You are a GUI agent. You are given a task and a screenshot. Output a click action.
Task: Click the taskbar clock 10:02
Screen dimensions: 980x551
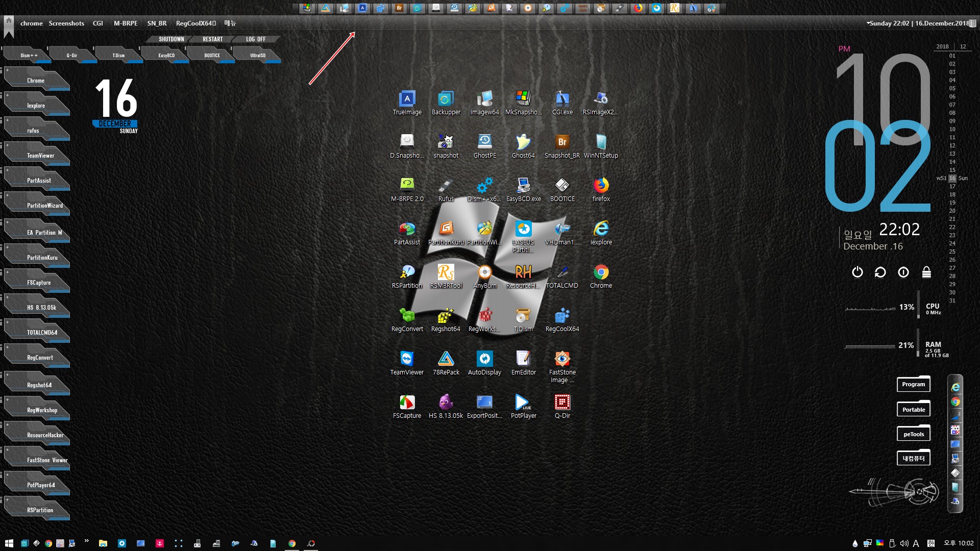pos(959,543)
